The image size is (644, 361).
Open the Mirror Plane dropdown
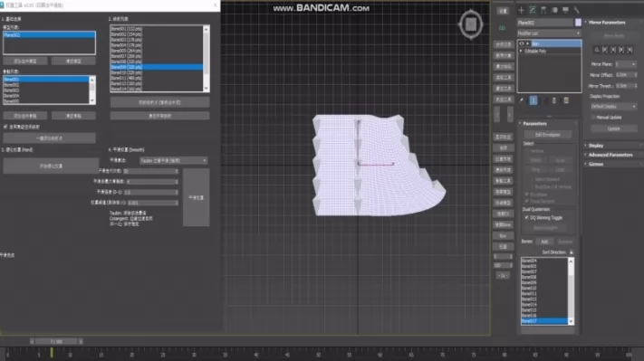(x=626, y=64)
